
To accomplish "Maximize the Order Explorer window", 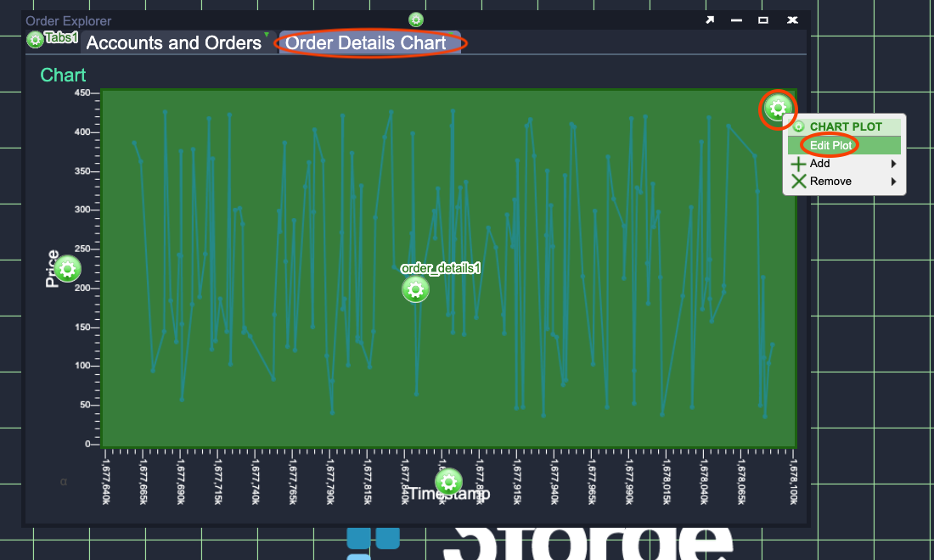I will pyautogui.click(x=763, y=20).
